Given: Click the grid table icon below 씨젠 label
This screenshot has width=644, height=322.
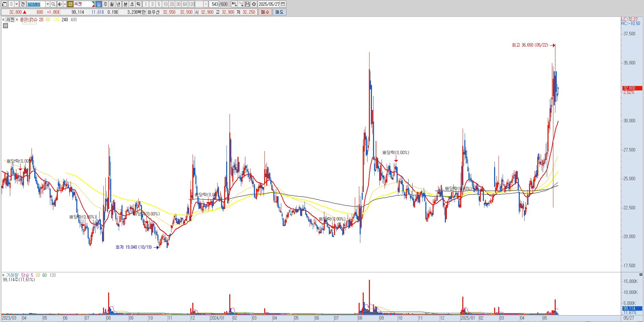Looking at the screenshot, I should pyautogui.click(x=5, y=26).
